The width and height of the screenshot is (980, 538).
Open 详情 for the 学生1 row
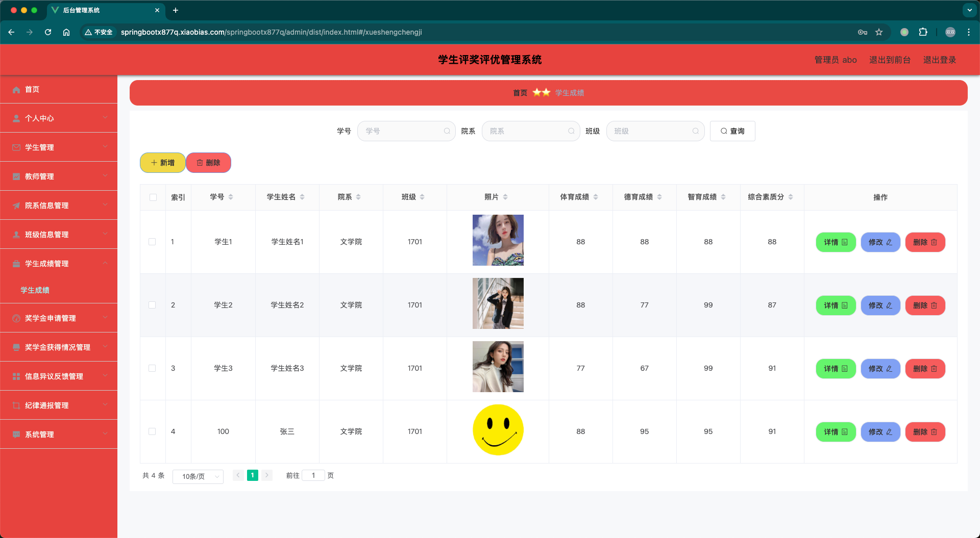pos(836,242)
